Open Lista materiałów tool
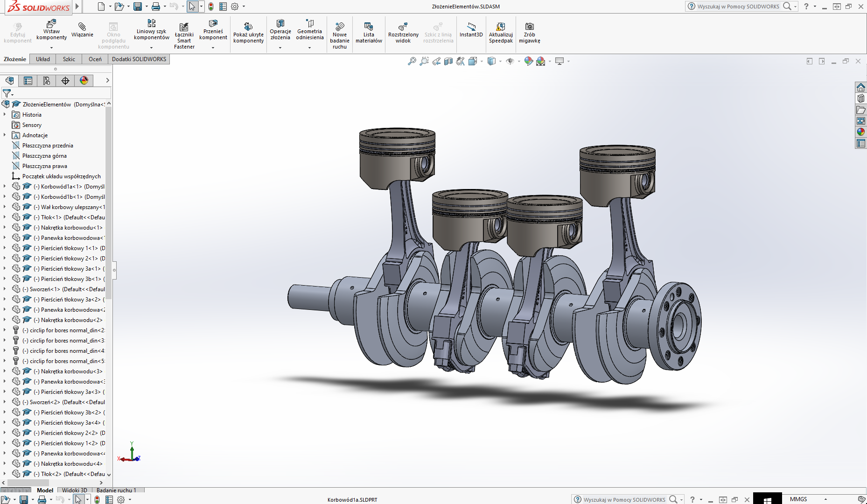The image size is (867, 504). point(369,33)
